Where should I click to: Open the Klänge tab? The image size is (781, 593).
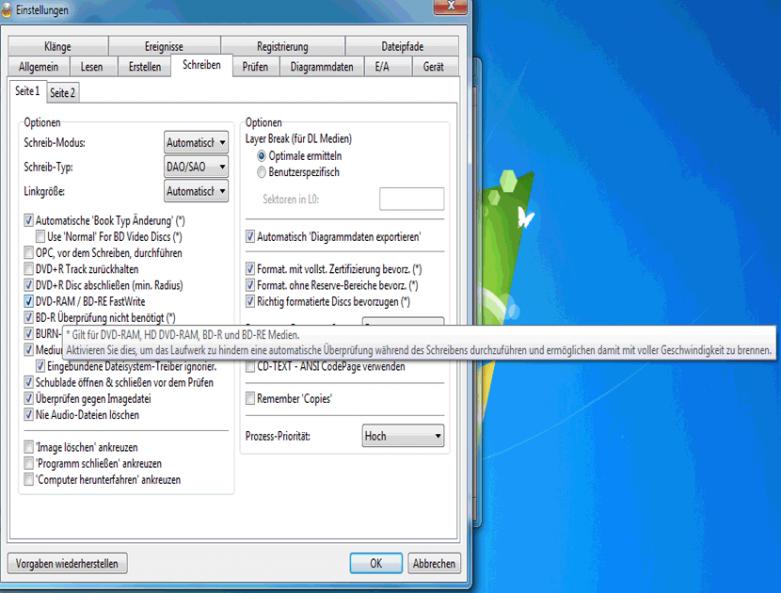58,46
